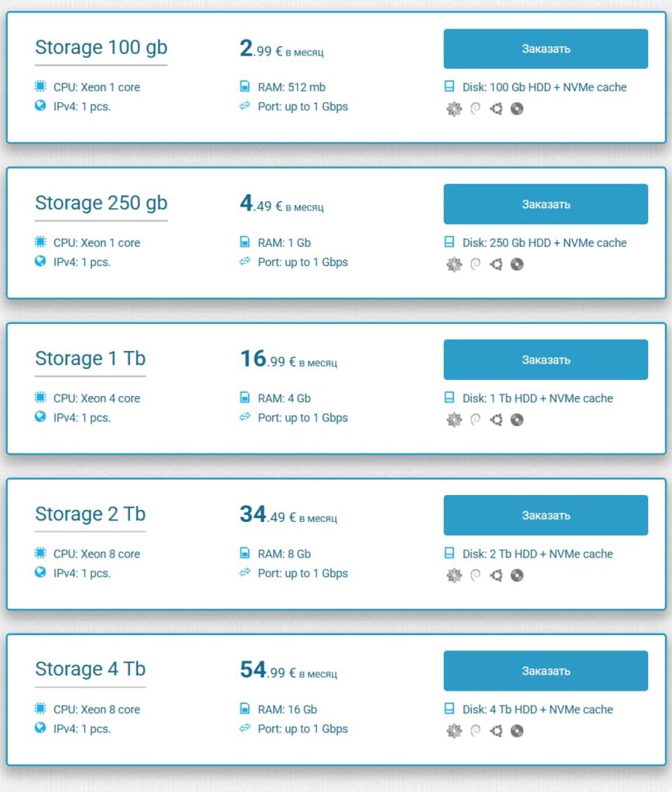The height and width of the screenshot is (792, 672).
Task: Click the dark disc OS logo in Storage 4 Tb plan
Action: click(517, 729)
